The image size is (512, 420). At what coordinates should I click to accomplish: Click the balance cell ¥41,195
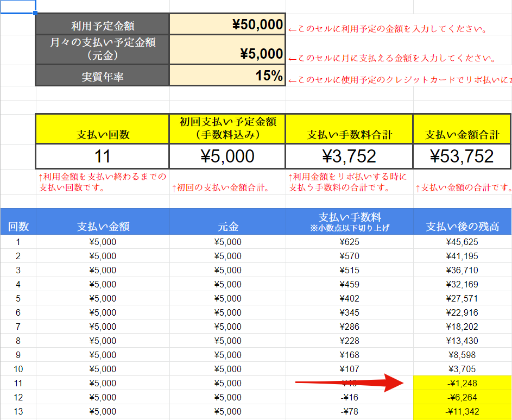(462, 256)
